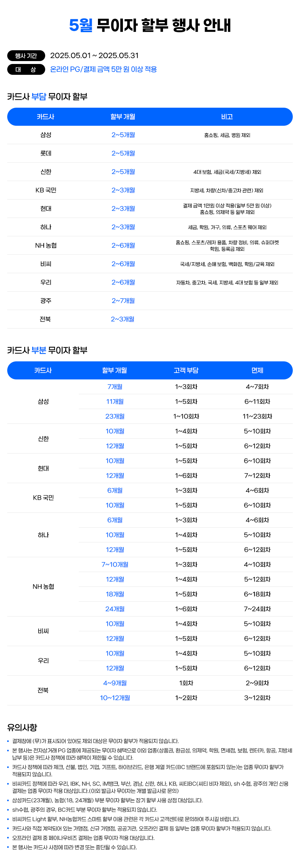Click NH 농협 24개월 entry

coord(115,609)
